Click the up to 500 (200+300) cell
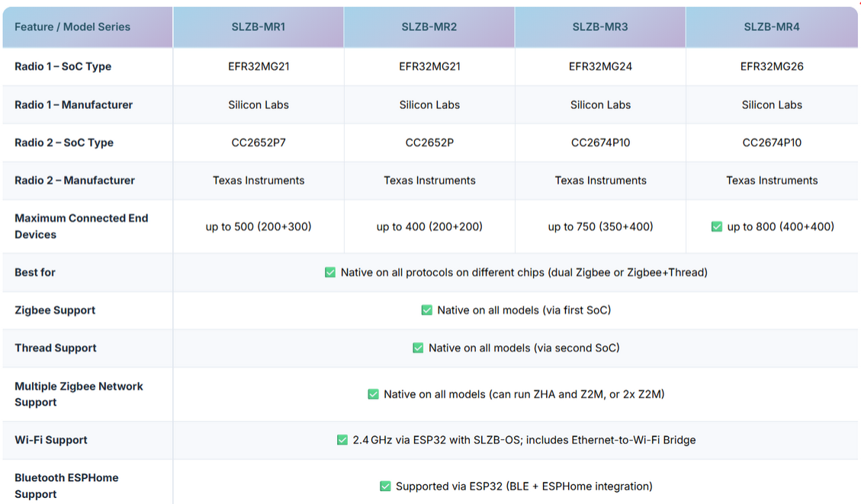861x504 pixels. click(x=259, y=226)
